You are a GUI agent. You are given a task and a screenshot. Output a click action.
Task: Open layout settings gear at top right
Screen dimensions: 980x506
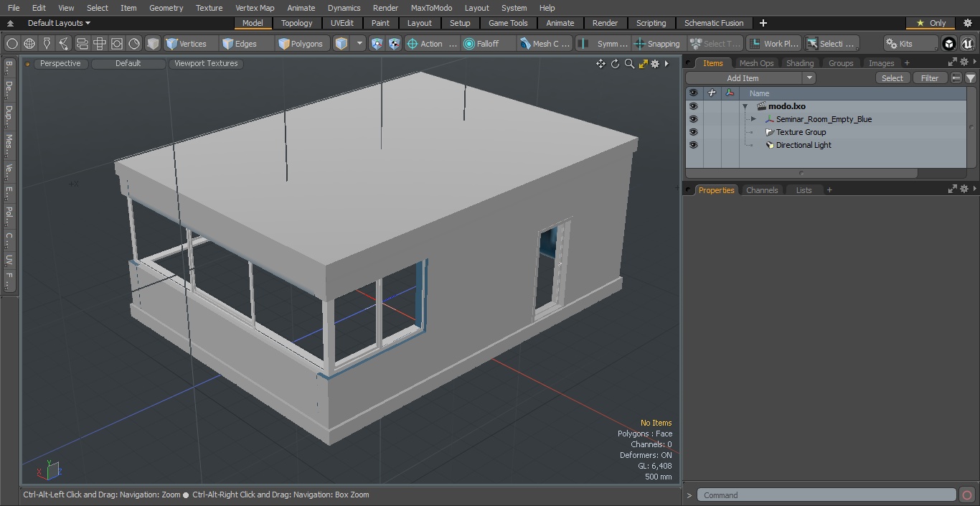[968, 23]
